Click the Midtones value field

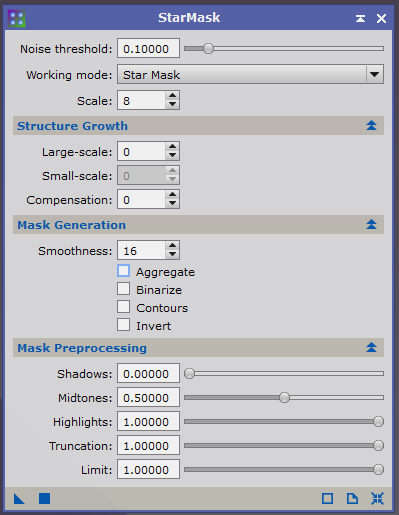(x=148, y=397)
